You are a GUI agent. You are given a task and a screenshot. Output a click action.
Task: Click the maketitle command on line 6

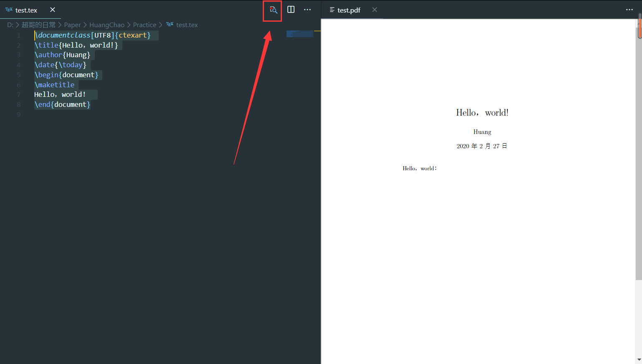[55, 84]
